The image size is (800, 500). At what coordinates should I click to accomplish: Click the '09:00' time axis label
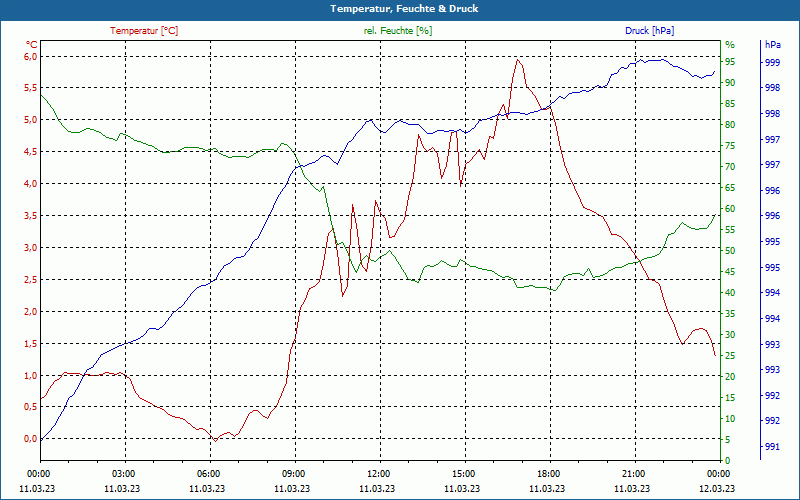point(295,473)
